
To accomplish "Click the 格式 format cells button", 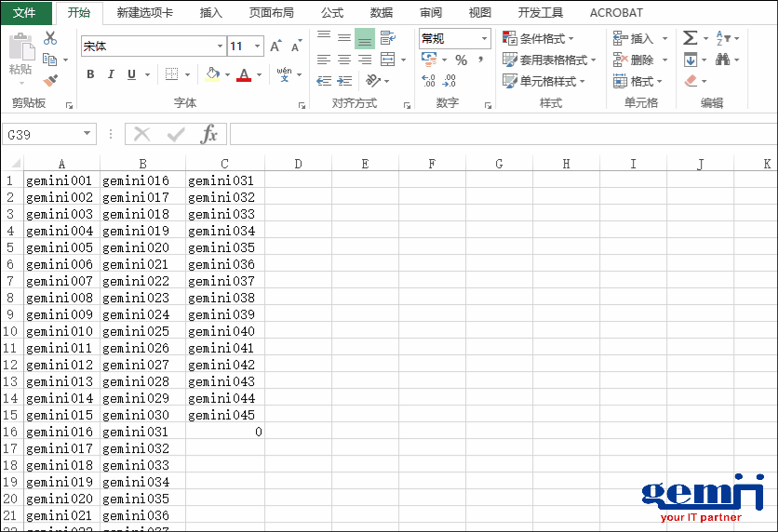I will coord(637,81).
